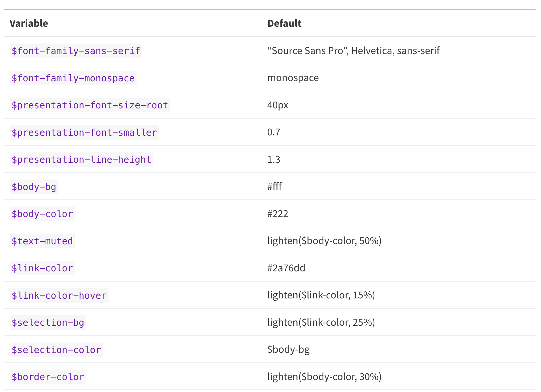Image resolution: width=541 pixels, height=392 pixels.
Task: Click the "lighten($link-color, 25%)" default value
Action: click(x=321, y=322)
